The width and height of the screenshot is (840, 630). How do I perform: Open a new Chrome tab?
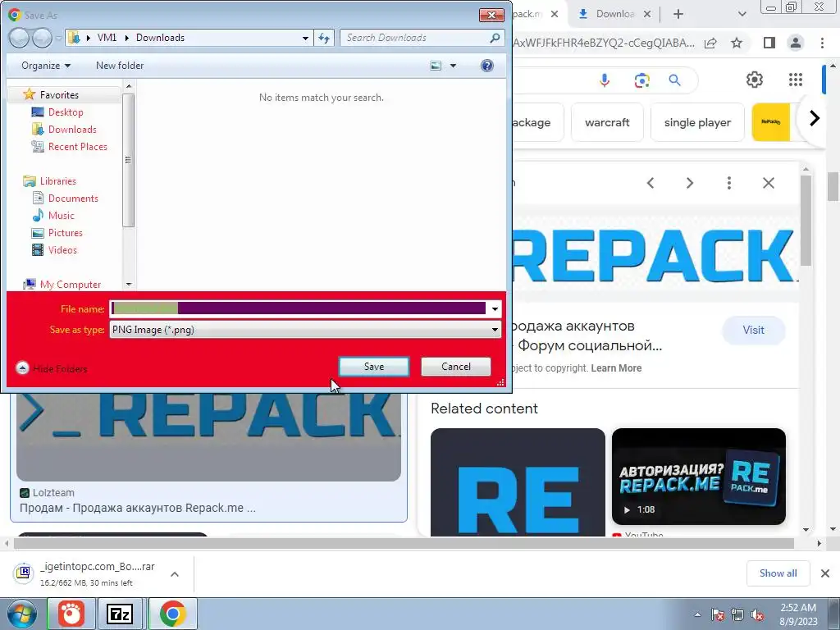pyautogui.click(x=678, y=14)
